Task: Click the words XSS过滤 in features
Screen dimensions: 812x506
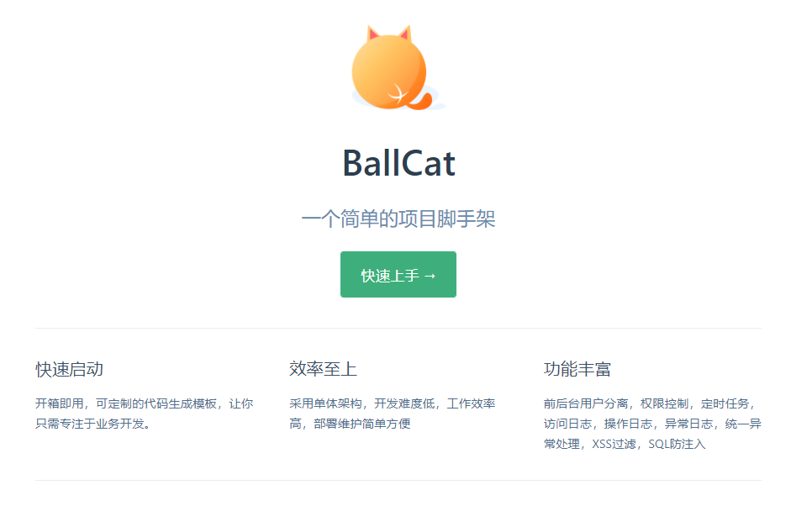Action: click(x=614, y=444)
